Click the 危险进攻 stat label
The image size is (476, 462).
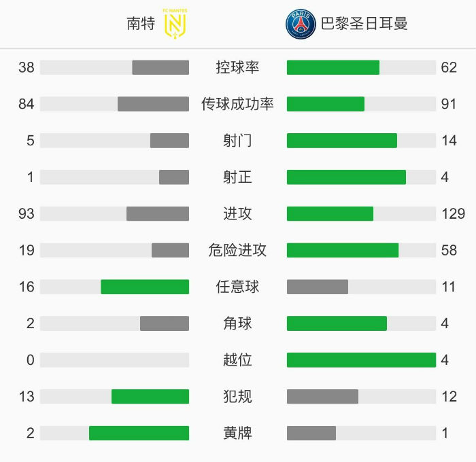coord(237,250)
